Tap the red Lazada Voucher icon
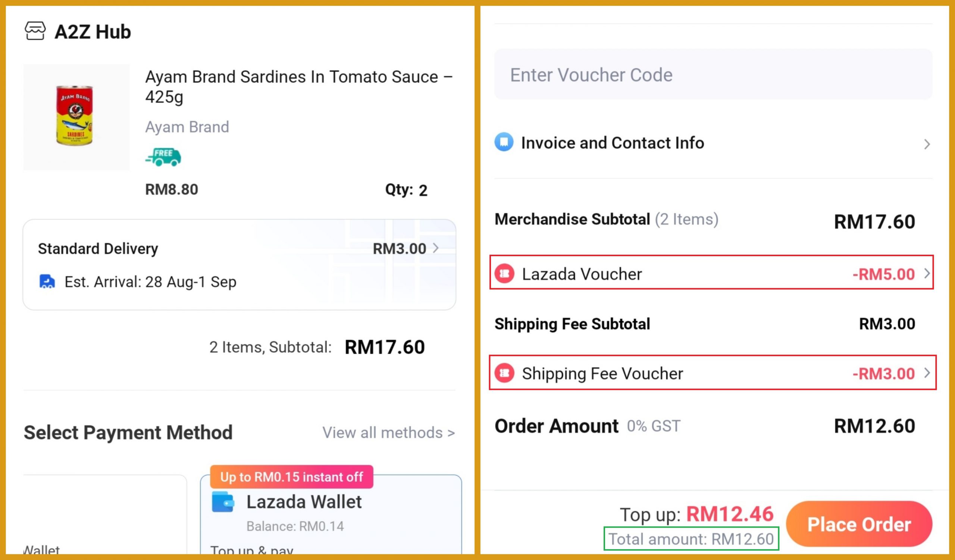 pyautogui.click(x=504, y=273)
